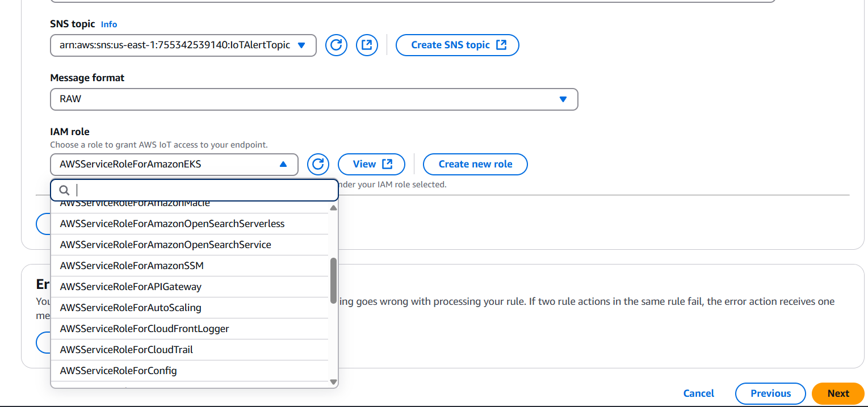The image size is (868, 407).
Task: Go back with the Previous button
Action: point(770,393)
